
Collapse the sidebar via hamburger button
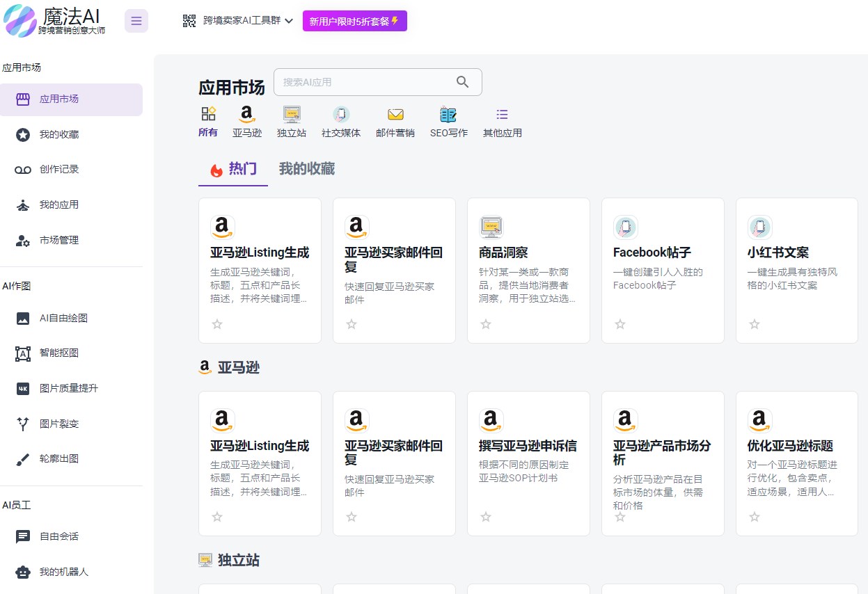coord(136,20)
